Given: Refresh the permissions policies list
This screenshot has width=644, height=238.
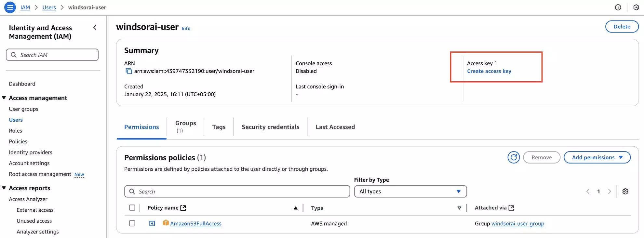Looking at the screenshot, I should [x=514, y=157].
